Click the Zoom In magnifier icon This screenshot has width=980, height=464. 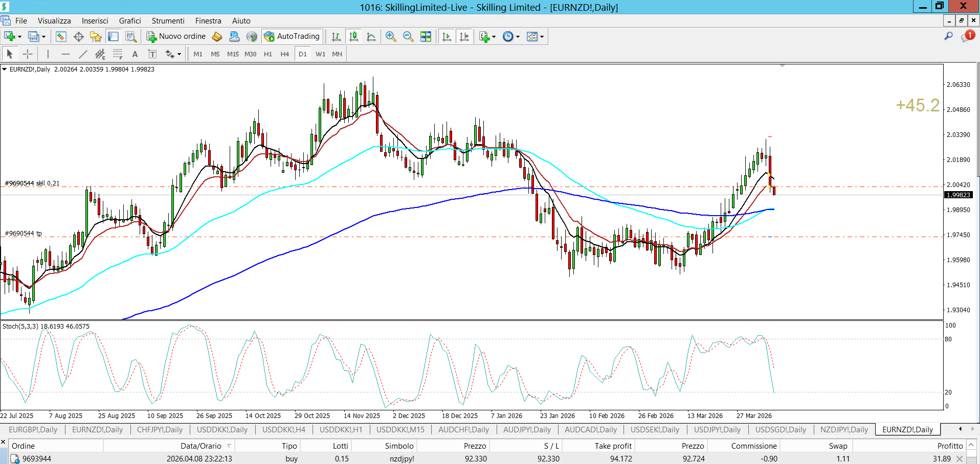click(391, 36)
